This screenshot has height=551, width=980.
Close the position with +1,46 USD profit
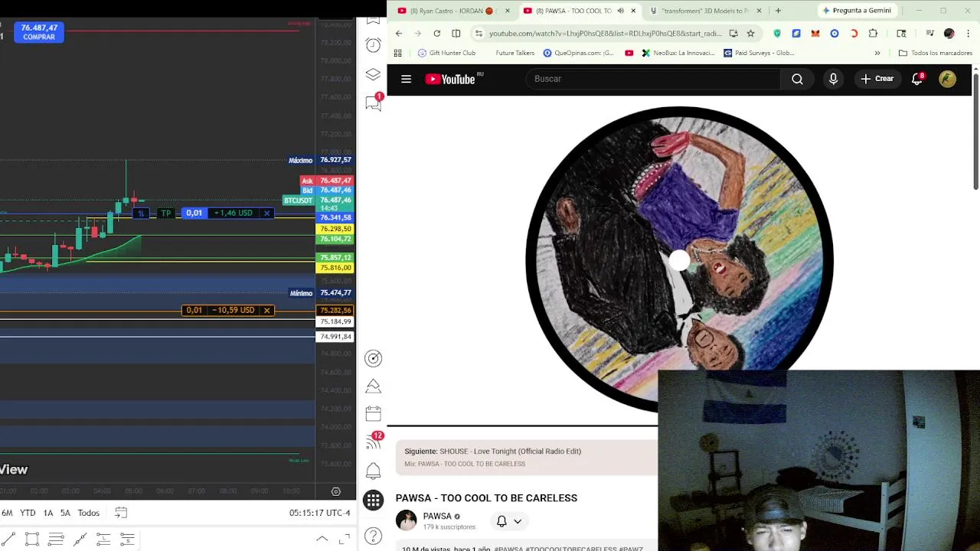[x=266, y=213]
